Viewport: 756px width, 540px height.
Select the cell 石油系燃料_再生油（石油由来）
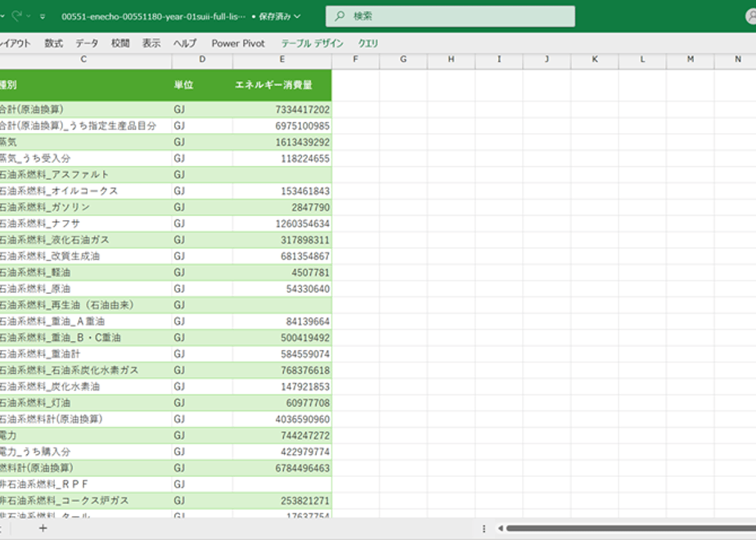coord(85,305)
